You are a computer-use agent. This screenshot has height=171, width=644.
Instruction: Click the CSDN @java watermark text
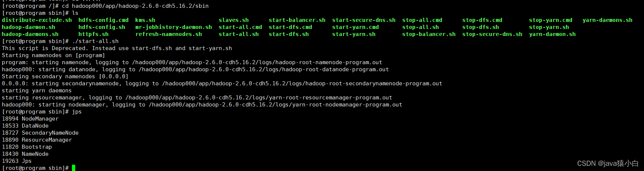[608, 163]
